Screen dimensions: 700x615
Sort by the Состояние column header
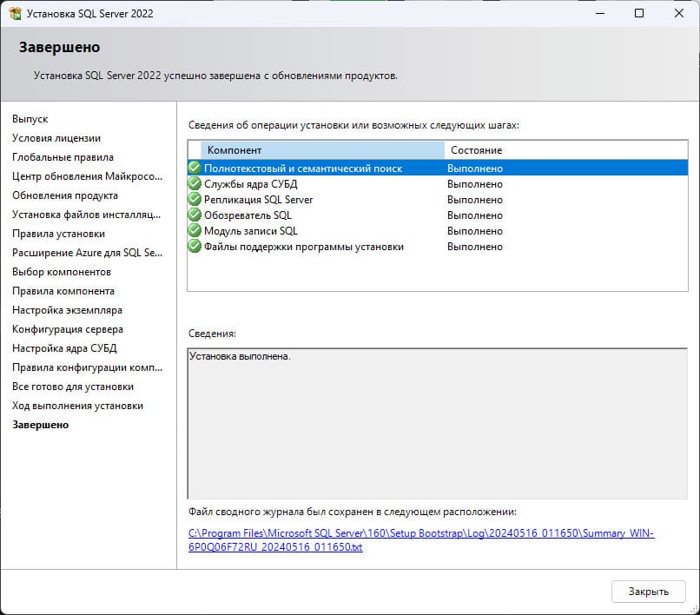565,150
